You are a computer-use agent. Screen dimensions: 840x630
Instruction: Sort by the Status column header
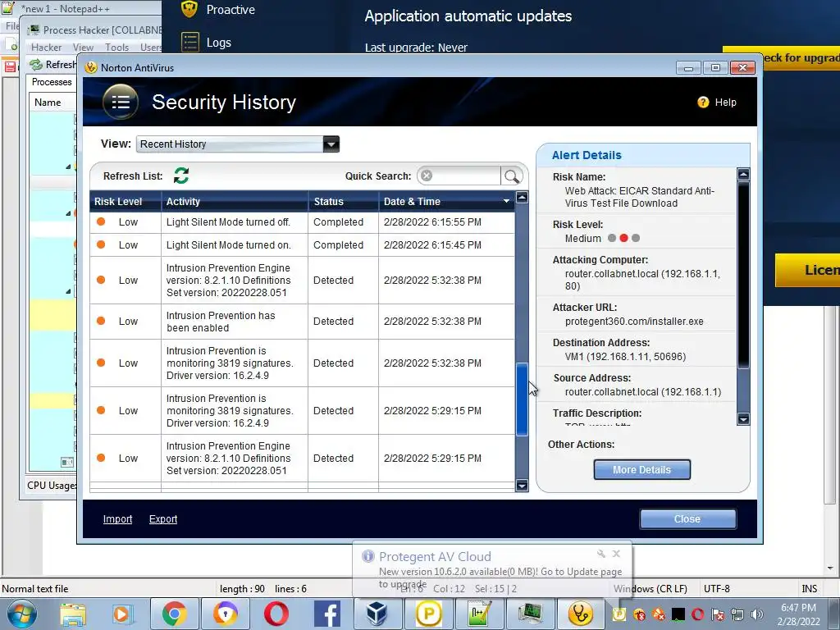coord(344,202)
